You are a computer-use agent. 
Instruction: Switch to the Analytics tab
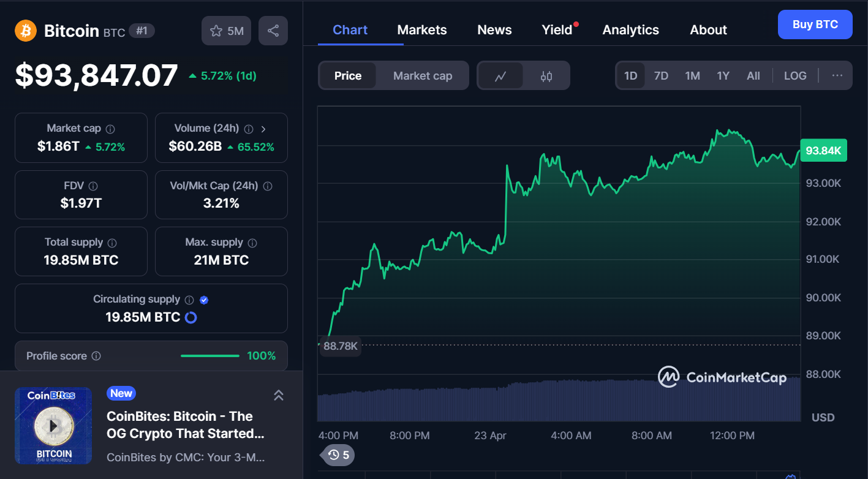click(x=631, y=30)
